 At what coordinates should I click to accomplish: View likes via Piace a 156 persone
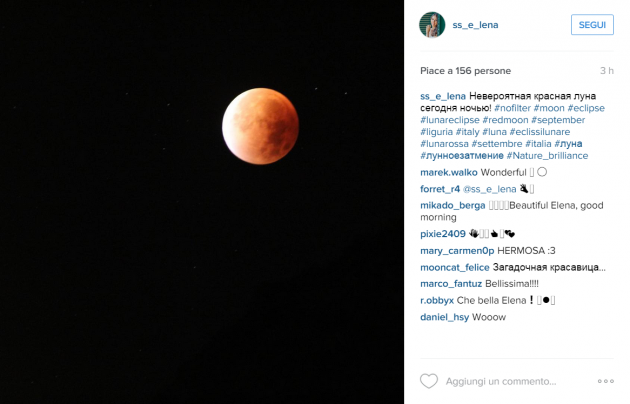pos(465,71)
